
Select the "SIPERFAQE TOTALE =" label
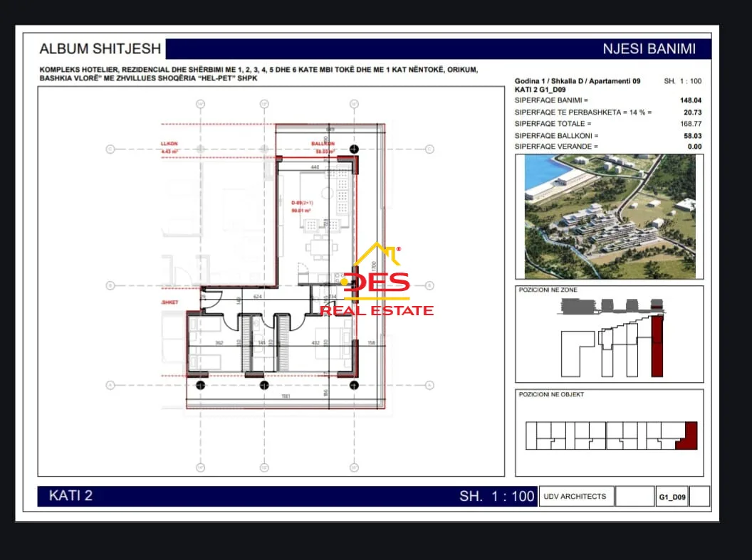point(553,124)
